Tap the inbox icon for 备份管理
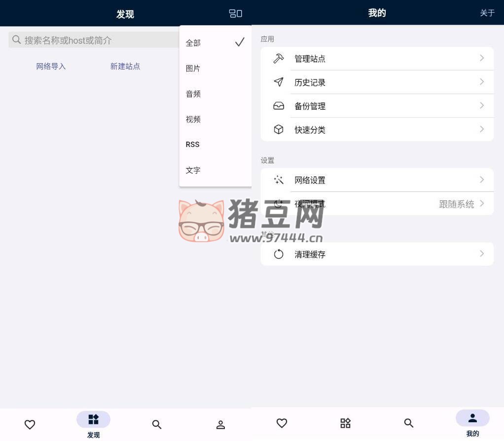The height and width of the screenshot is (441, 504). pyautogui.click(x=279, y=106)
